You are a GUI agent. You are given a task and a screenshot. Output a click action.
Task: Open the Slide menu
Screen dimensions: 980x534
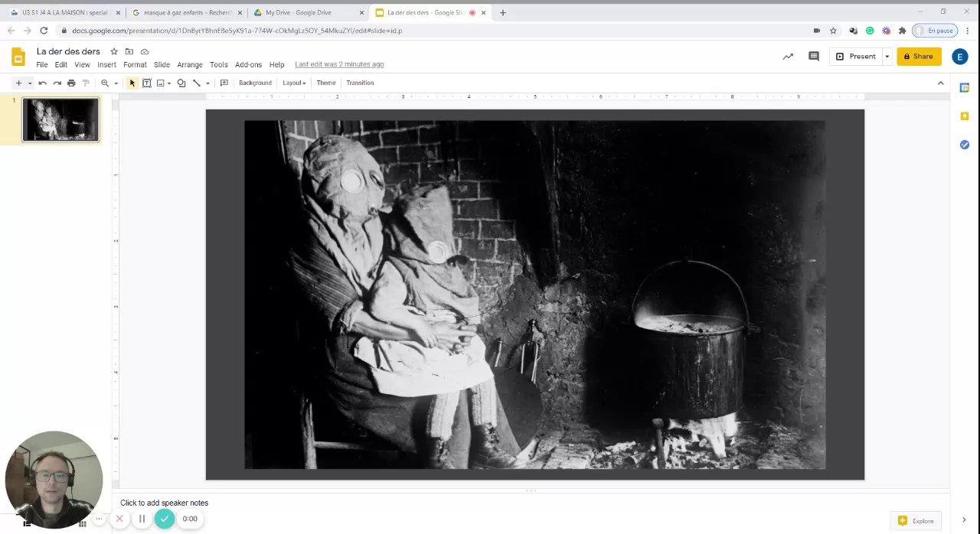[x=162, y=65]
